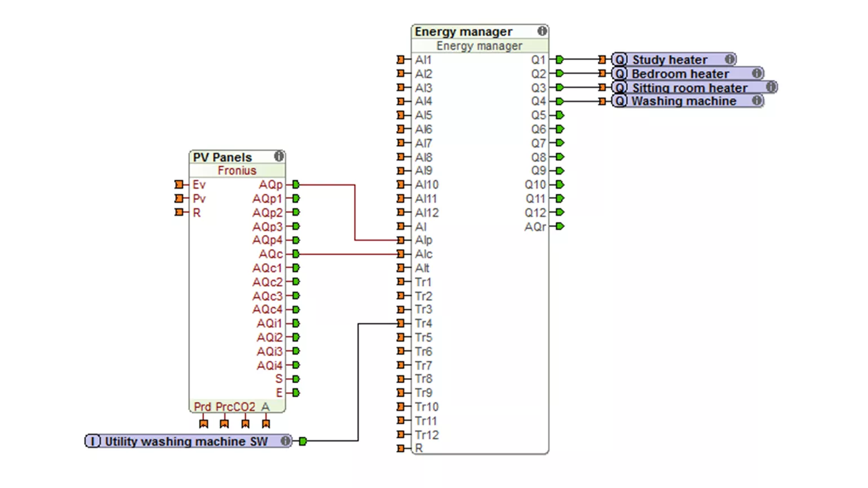868x488 pixels.
Task: Select Pv input connector of PV Panels
Action: 179,198
